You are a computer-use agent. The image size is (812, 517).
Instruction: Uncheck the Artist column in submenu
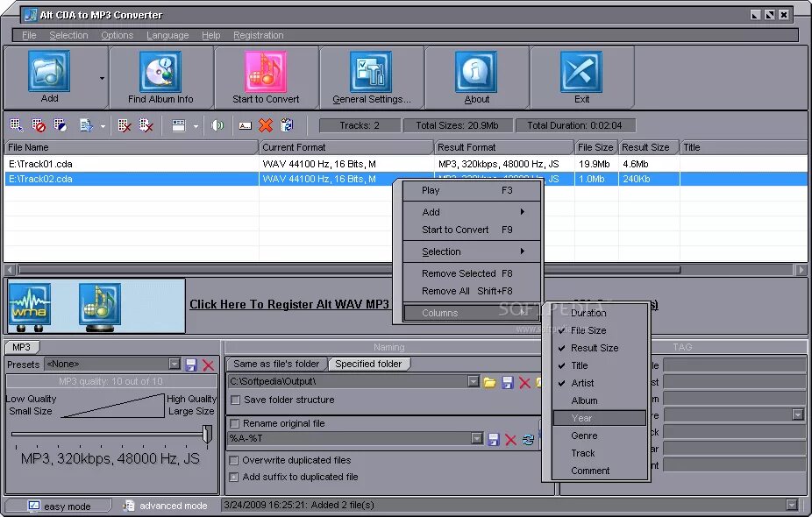[x=599, y=383]
